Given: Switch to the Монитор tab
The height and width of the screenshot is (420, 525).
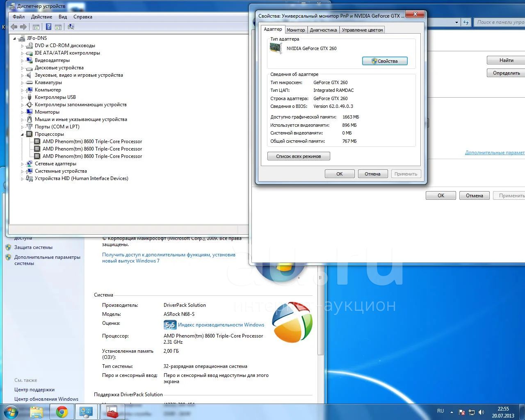Looking at the screenshot, I should pos(296,30).
